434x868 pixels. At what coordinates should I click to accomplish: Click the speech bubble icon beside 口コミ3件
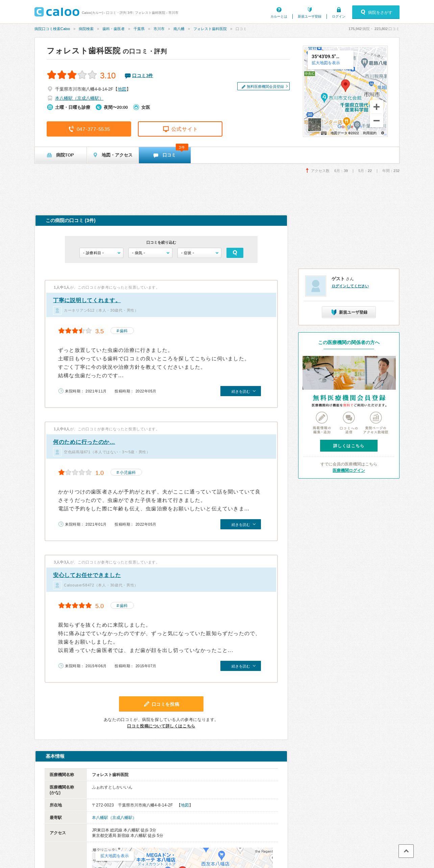pyautogui.click(x=128, y=76)
